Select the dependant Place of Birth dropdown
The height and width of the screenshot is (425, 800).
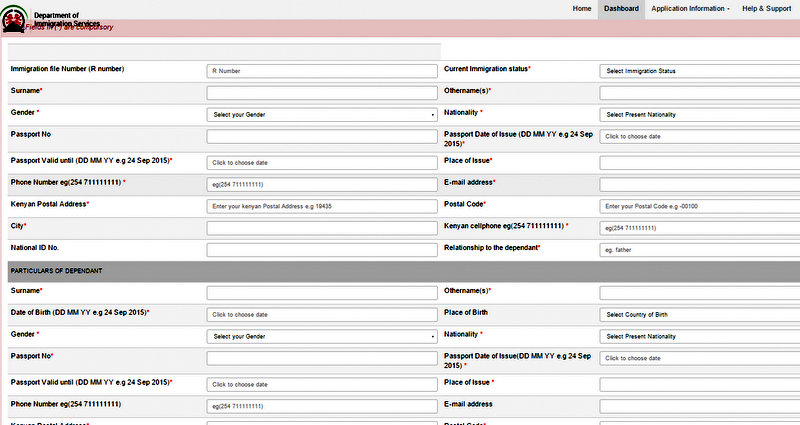[x=699, y=315]
